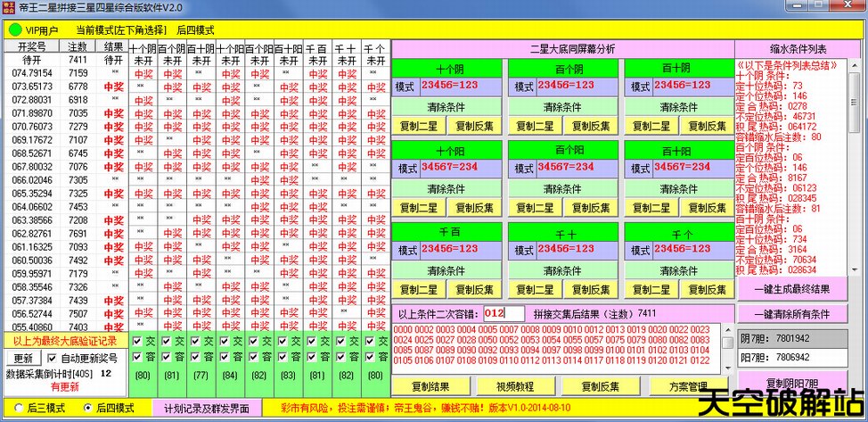Click the green VIP user status indicator
Image resolution: width=868 pixels, height=422 pixels.
click(15, 30)
